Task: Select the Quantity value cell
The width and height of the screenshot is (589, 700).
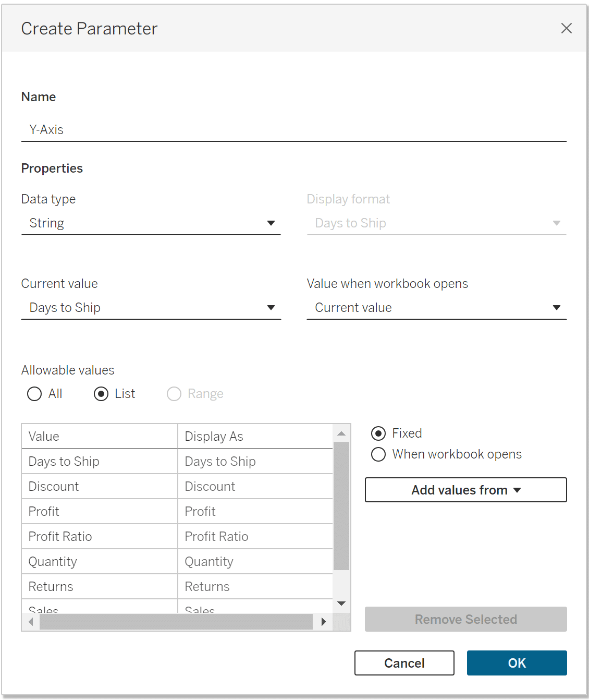Action: tap(100, 562)
